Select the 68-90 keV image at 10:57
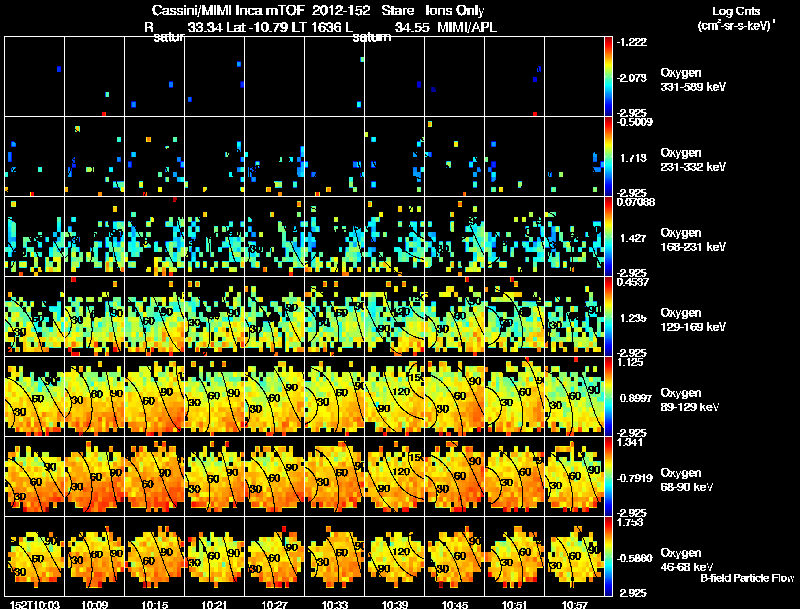Screen dimensions: 800x609 [574, 476]
